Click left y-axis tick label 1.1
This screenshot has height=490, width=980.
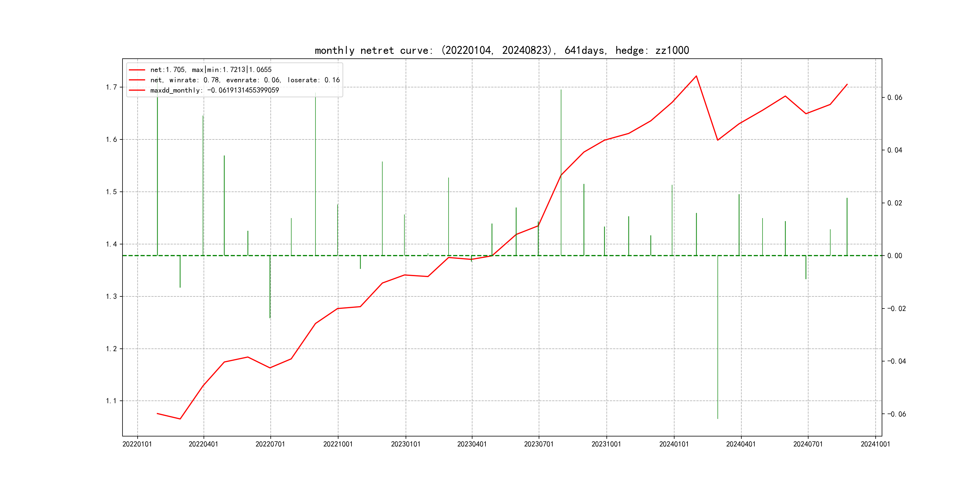point(112,400)
